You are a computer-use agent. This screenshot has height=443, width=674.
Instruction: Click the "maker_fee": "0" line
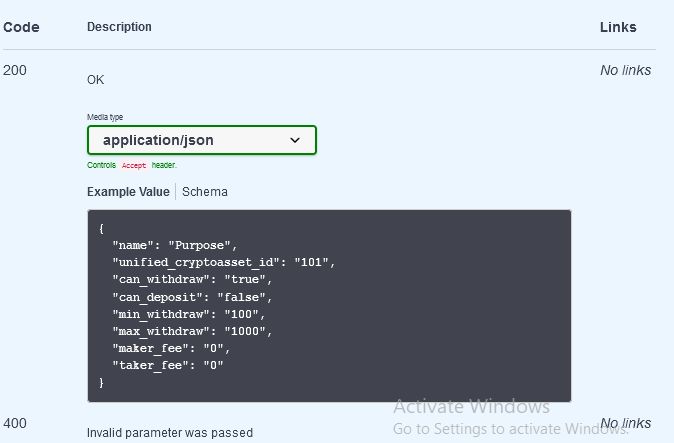point(171,348)
